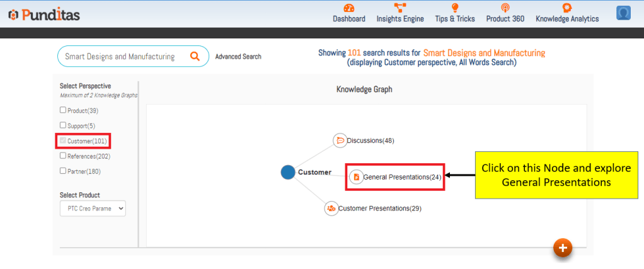Screen dimensions: 644x269
Task: Open the Product 360 icon
Action: pyautogui.click(x=505, y=8)
